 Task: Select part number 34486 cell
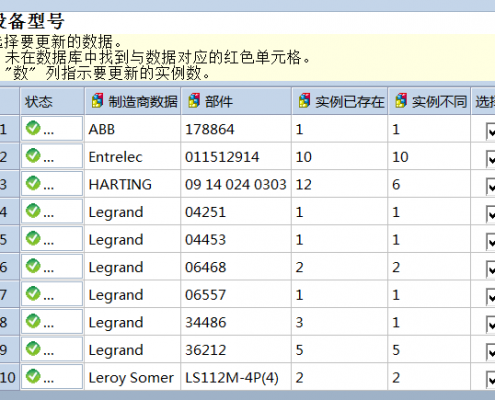(236, 322)
